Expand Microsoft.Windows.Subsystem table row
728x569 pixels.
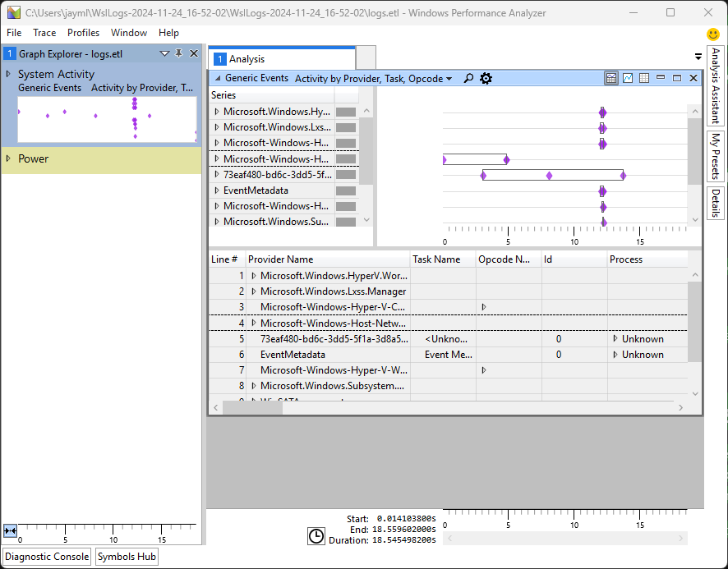pyautogui.click(x=254, y=386)
